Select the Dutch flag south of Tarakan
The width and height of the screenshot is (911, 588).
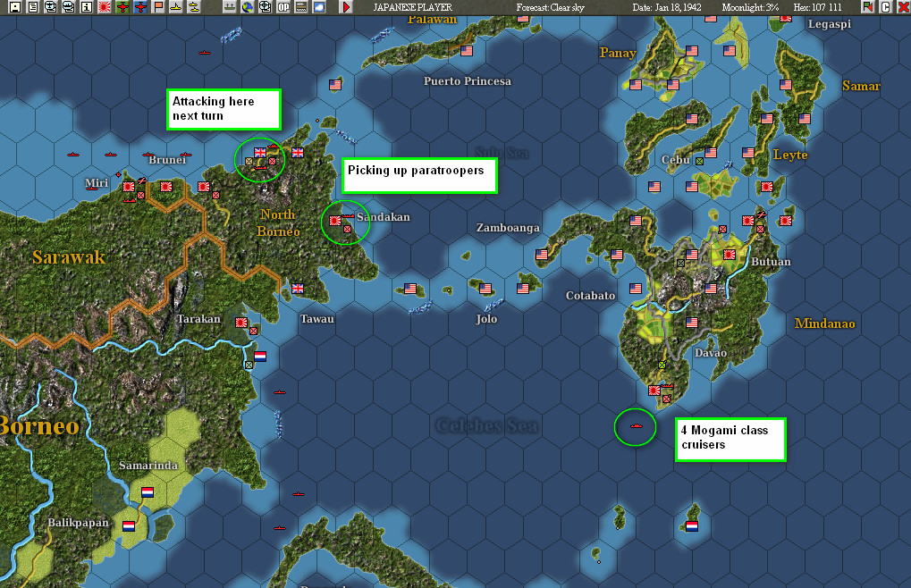(x=260, y=357)
